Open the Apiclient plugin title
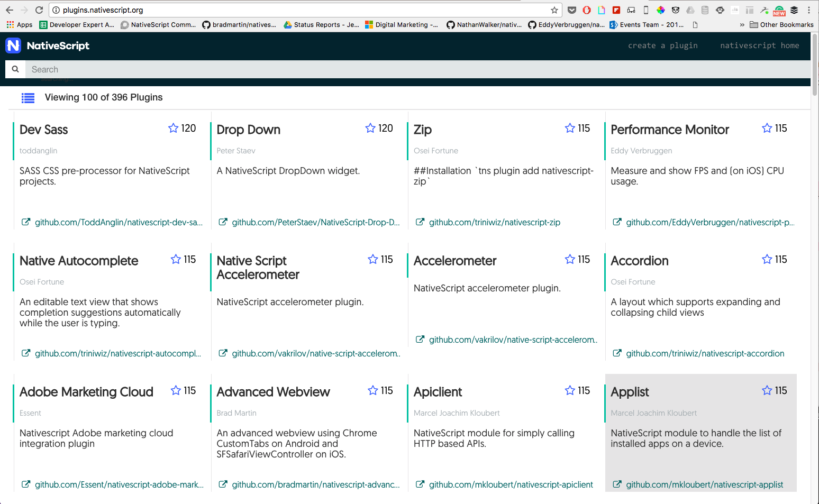Screen dimensions: 819x504 coord(438,392)
